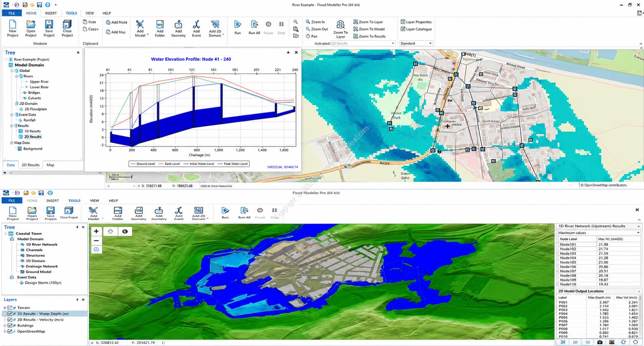Expand the Terrain layer in Layers panel
The height and width of the screenshot is (346, 644).
[5, 308]
